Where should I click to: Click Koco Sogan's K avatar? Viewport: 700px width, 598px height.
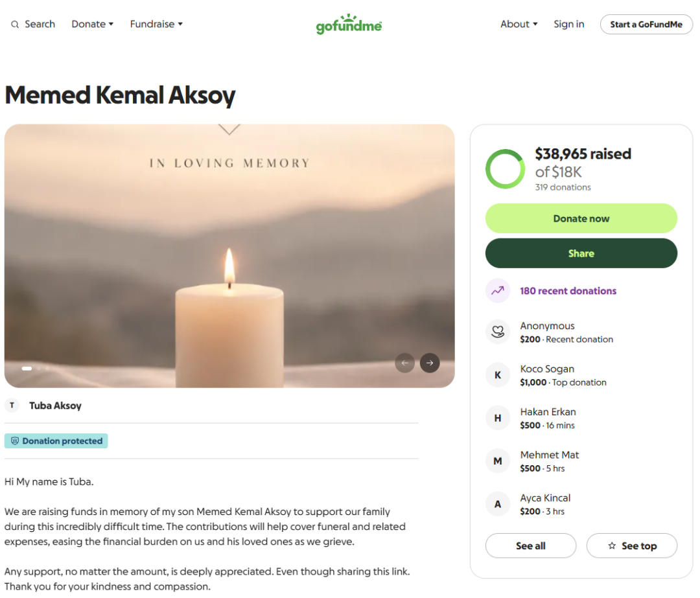(498, 375)
